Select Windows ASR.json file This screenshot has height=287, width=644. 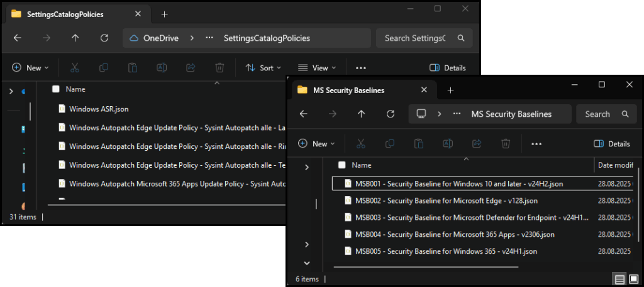click(100, 109)
